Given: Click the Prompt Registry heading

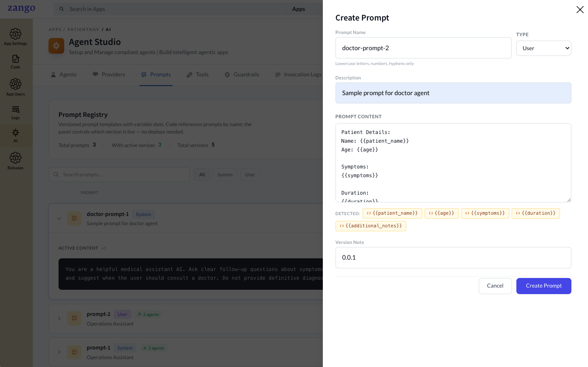Looking at the screenshot, I should [x=83, y=115].
